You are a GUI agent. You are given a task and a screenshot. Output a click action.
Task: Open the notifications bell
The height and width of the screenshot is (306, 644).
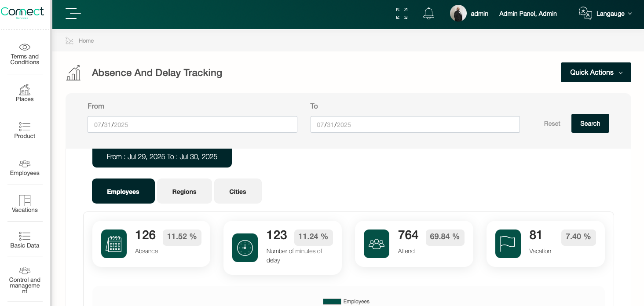click(428, 13)
